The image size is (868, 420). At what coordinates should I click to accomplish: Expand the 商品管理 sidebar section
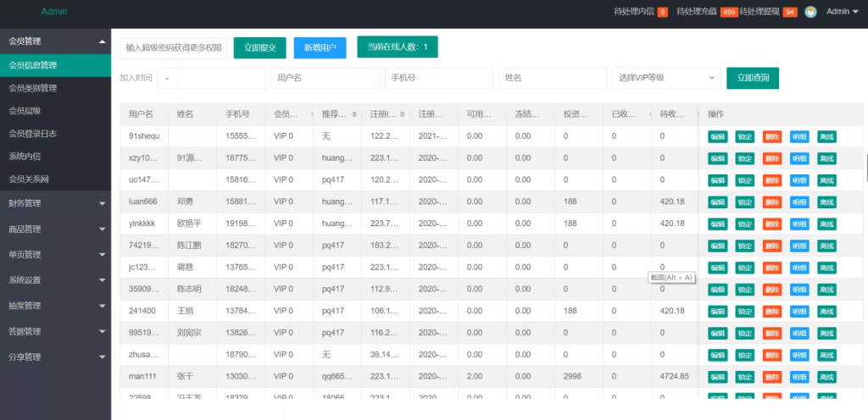(x=55, y=229)
